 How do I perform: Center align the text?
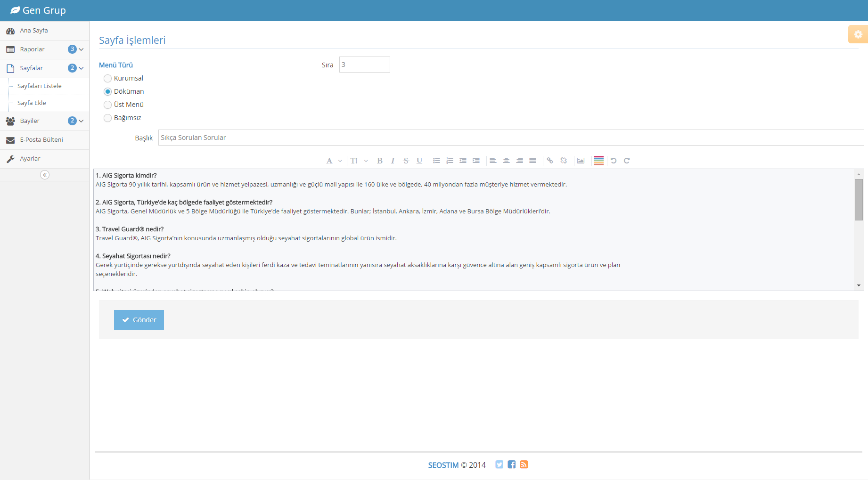coord(506,161)
